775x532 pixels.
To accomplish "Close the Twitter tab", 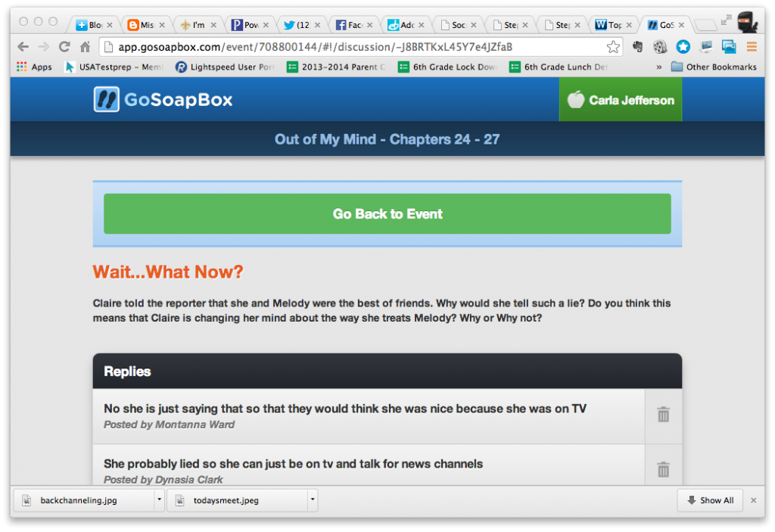I will point(317,25).
